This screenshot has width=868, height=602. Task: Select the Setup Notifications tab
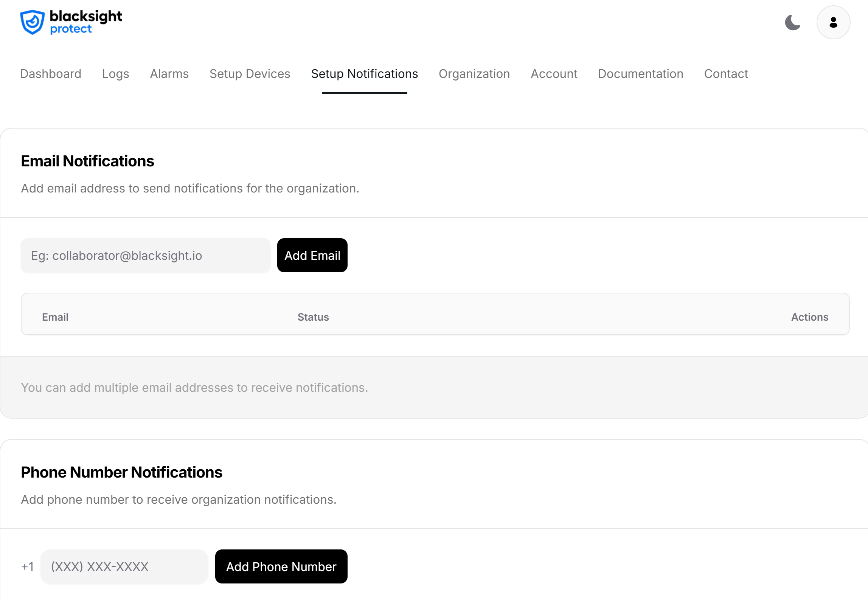tap(364, 74)
